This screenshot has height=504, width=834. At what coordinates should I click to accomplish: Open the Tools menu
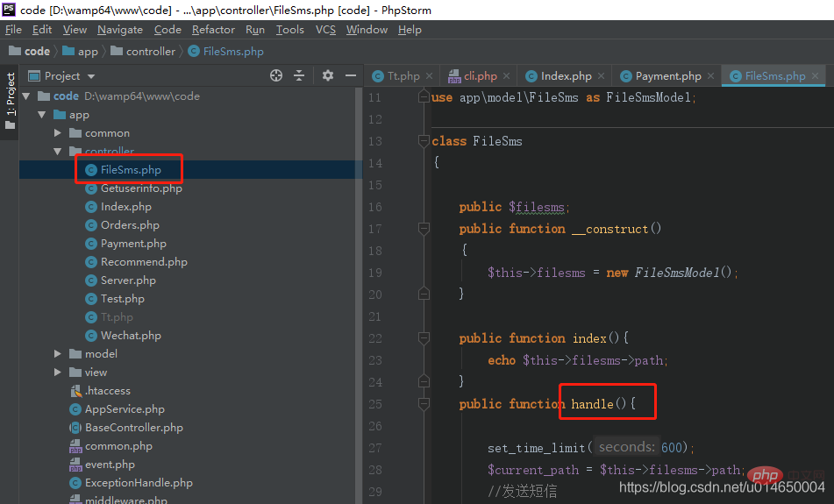(290, 30)
